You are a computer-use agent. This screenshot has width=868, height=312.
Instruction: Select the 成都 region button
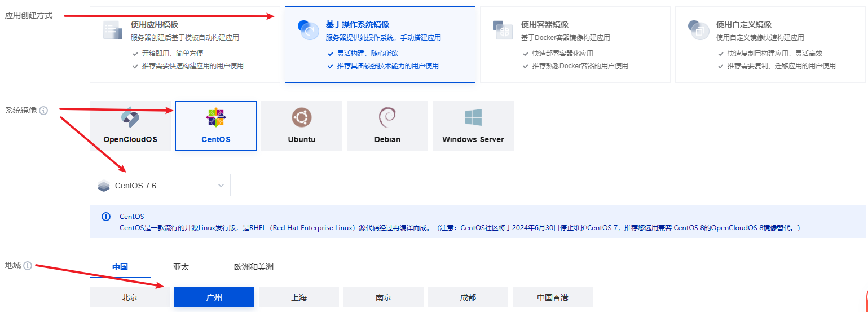[468, 297]
